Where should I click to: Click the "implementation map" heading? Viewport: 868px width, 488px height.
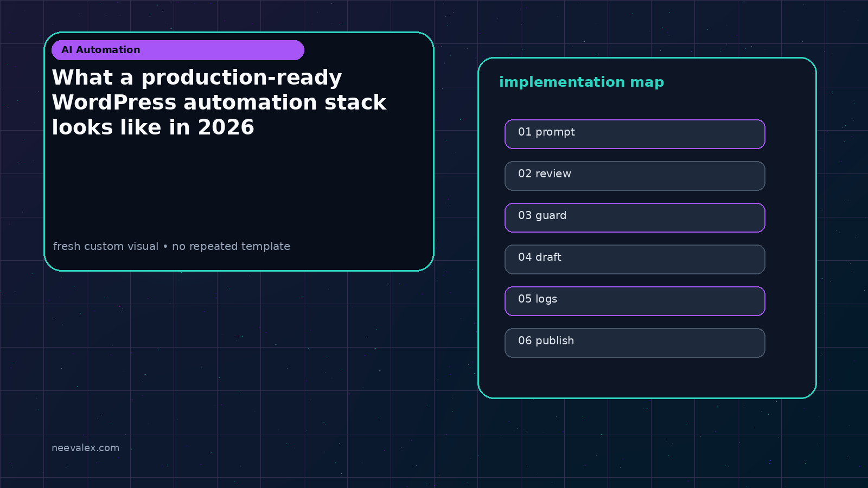tap(582, 82)
